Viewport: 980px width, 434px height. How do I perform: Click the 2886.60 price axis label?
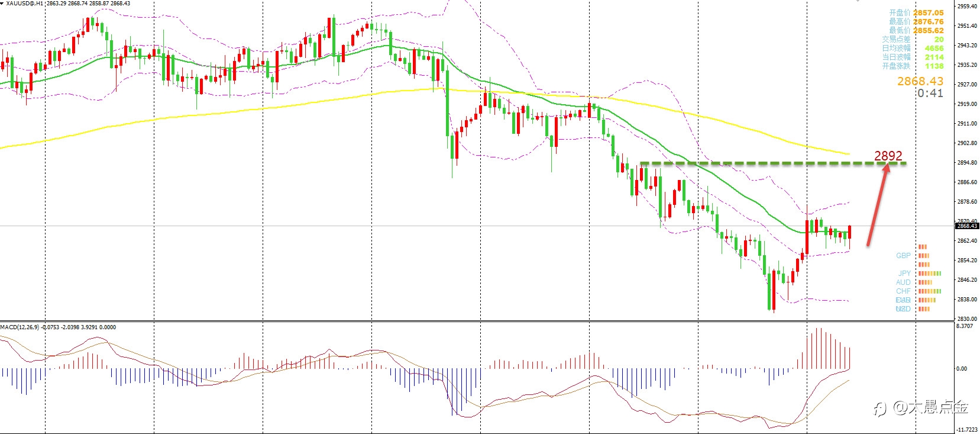(x=966, y=182)
